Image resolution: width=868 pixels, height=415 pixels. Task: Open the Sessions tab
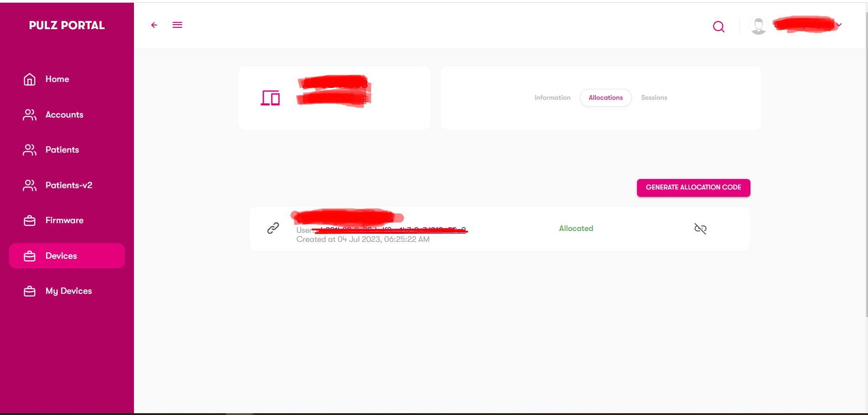654,97
